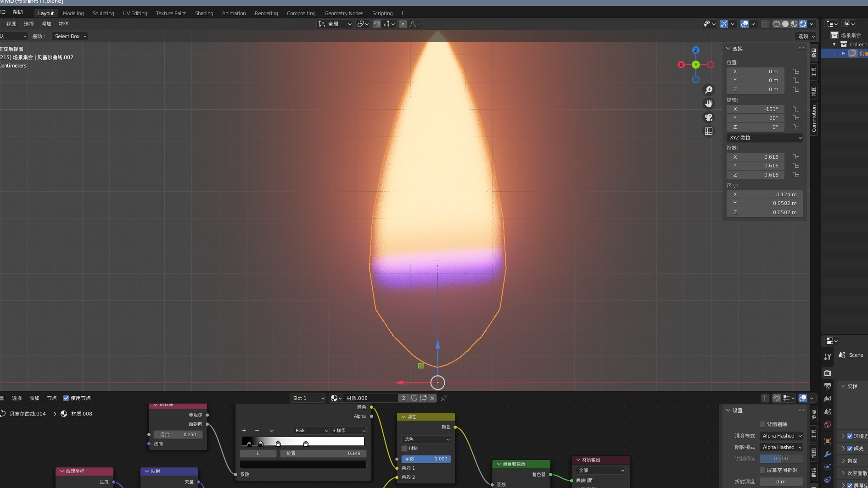Viewport: 868px width, 488px height.
Task: Toggle the 屏幕空间折射 checkbox
Action: click(x=762, y=470)
